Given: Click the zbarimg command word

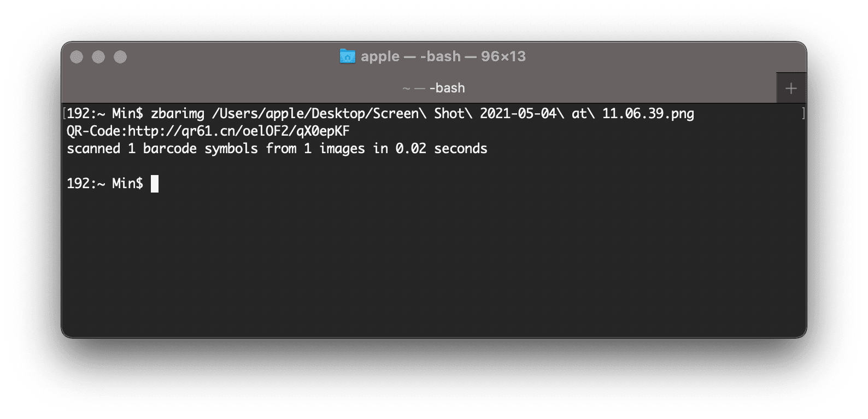Looking at the screenshot, I should point(178,114).
